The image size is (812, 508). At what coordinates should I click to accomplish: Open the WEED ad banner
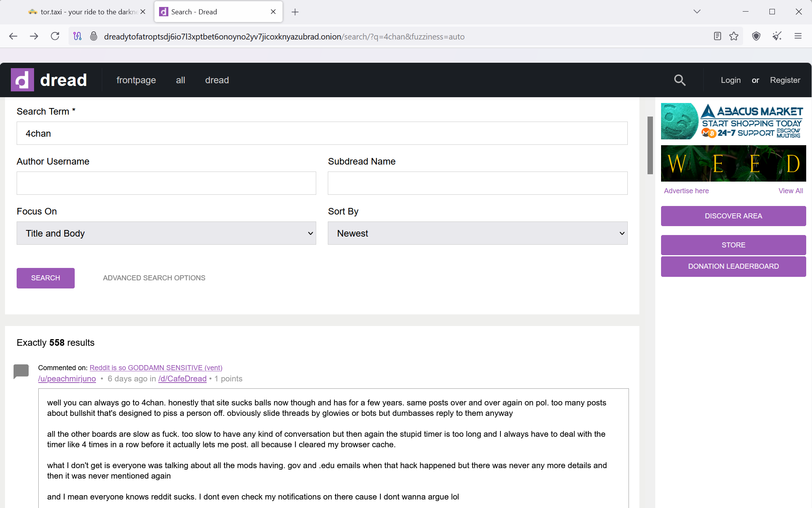pos(733,163)
